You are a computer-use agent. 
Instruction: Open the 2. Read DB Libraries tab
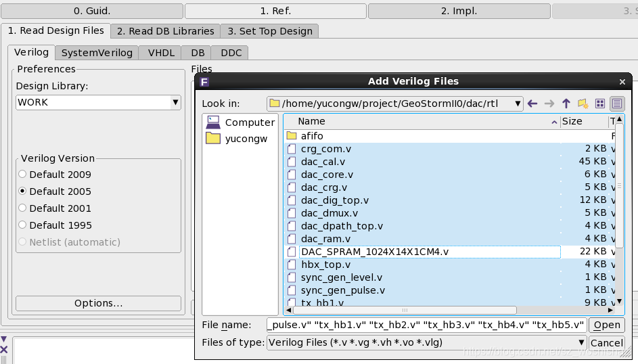click(x=165, y=31)
